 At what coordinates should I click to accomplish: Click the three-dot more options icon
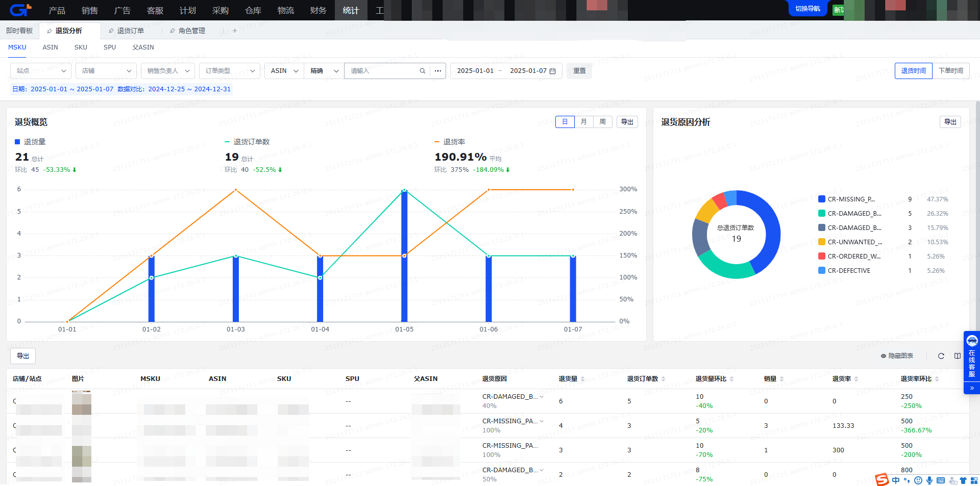(x=438, y=71)
